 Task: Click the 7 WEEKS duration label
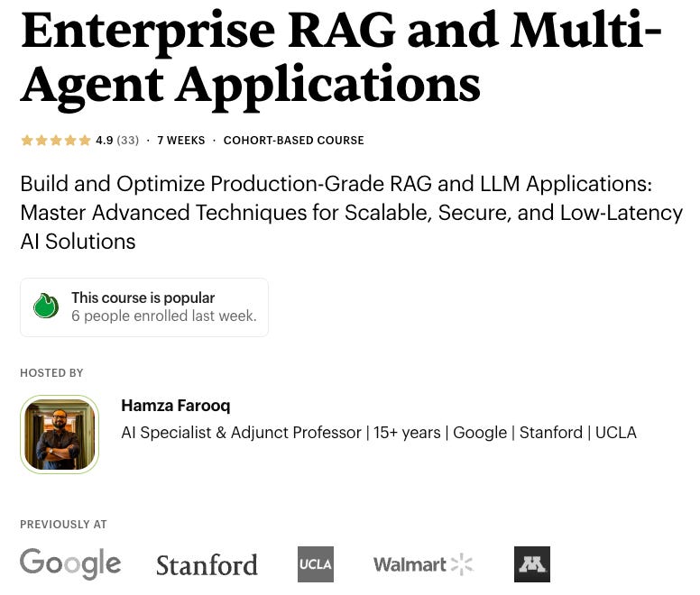pyautogui.click(x=180, y=141)
